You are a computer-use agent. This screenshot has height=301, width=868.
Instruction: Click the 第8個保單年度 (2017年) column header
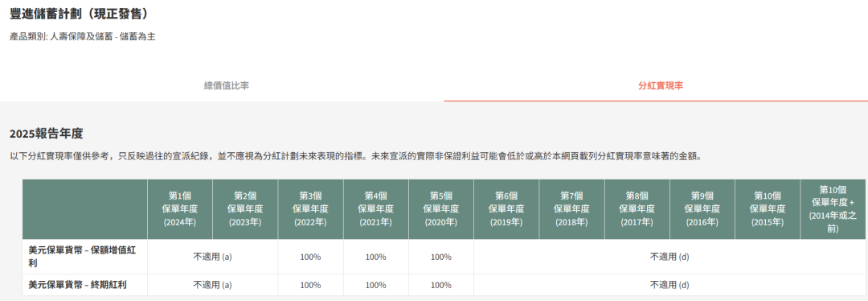637,209
